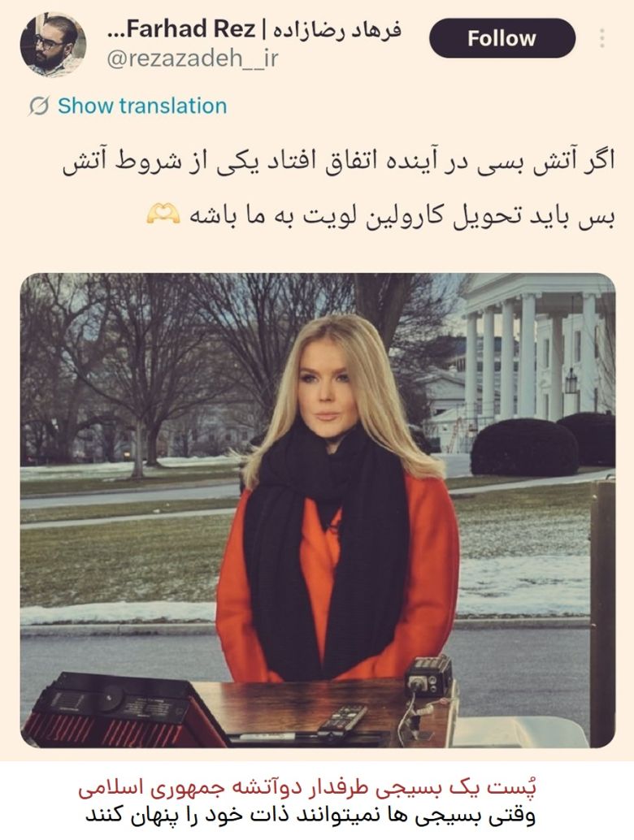634x840 pixels.
Task: Click the Show translation link
Action: click(x=142, y=106)
